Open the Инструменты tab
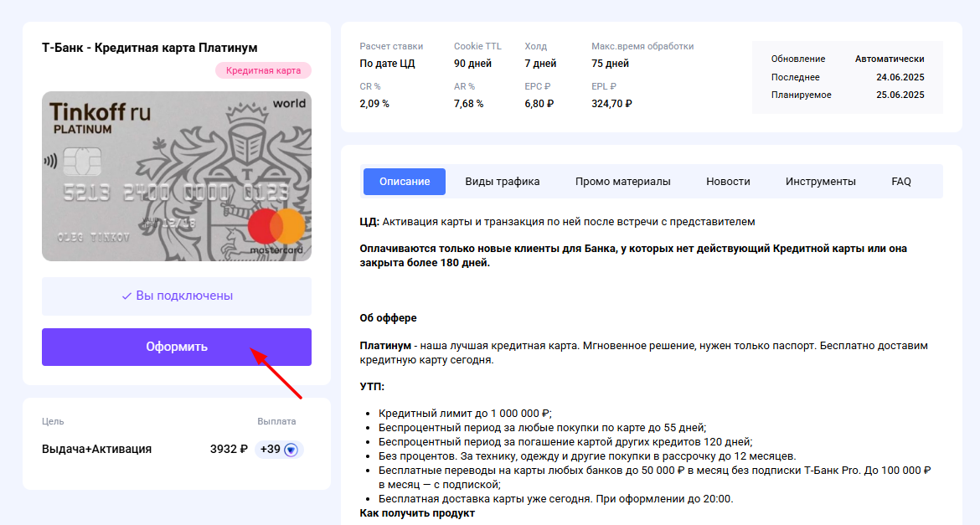The width and height of the screenshot is (980, 525). pyautogui.click(x=821, y=181)
